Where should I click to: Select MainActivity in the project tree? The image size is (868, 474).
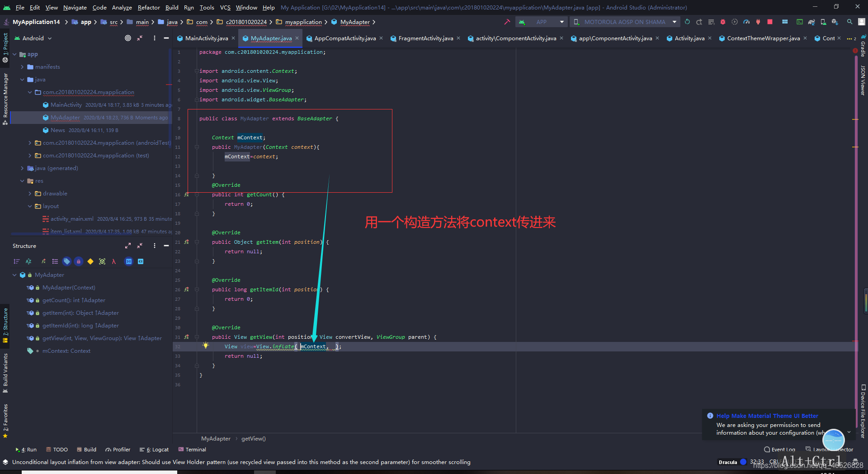pyautogui.click(x=66, y=105)
